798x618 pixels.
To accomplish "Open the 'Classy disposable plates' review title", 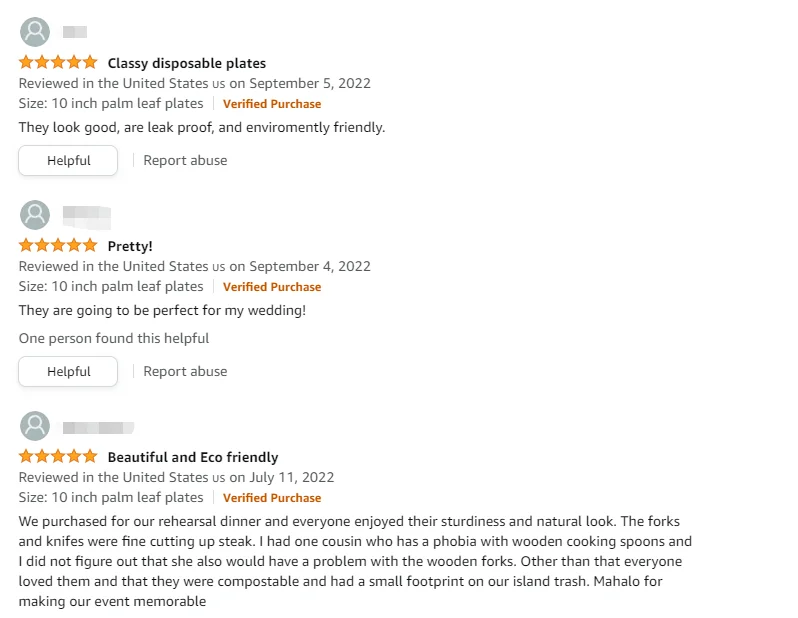I will pyautogui.click(x=187, y=63).
